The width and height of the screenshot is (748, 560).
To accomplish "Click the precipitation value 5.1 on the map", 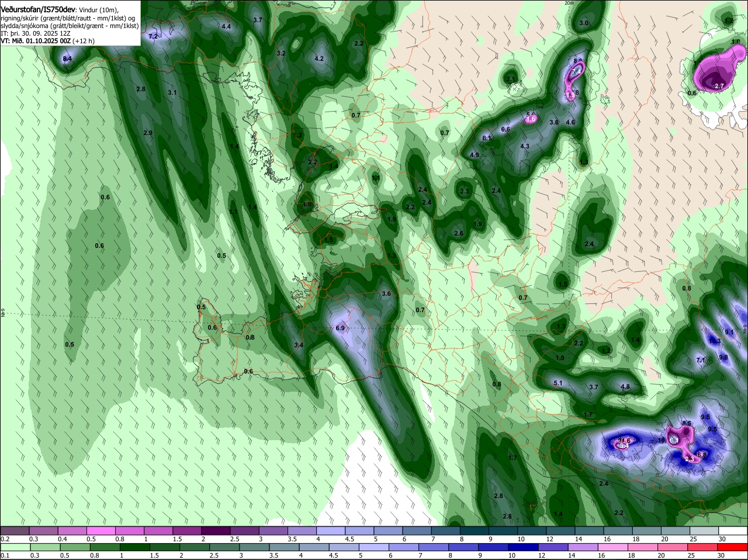I will [x=557, y=383].
